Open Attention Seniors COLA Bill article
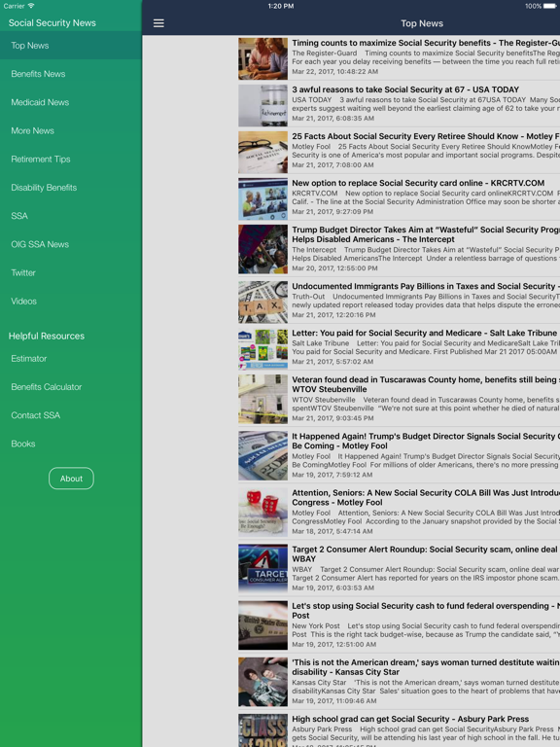560x747 pixels. (399, 514)
